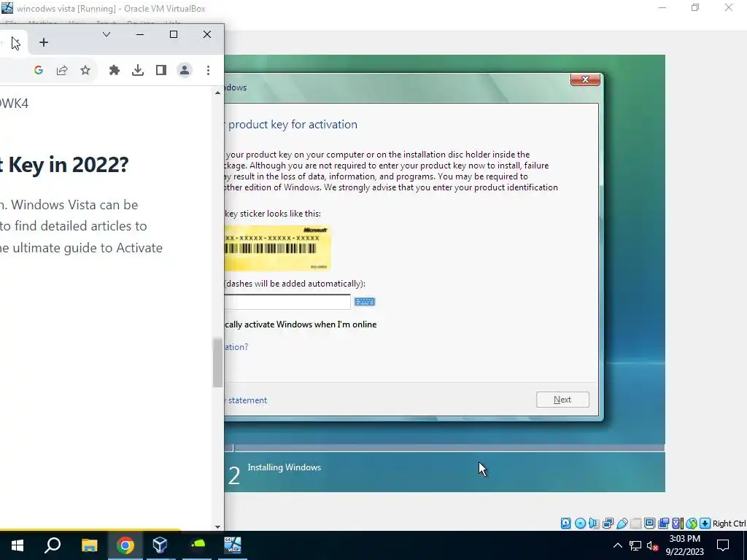
Task: Show hidden system tray icons
Action: (x=617, y=545)
